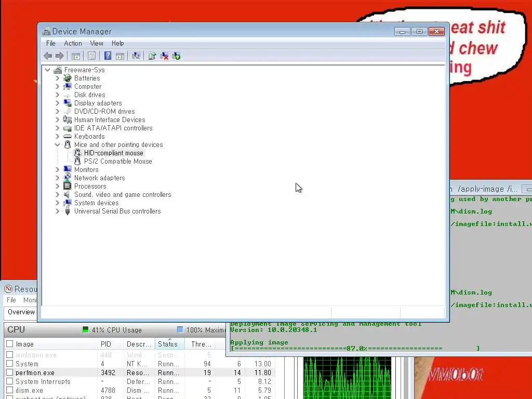532x399 pixels.
Task: Click the Monitors category icon
Action: point(67,169)
